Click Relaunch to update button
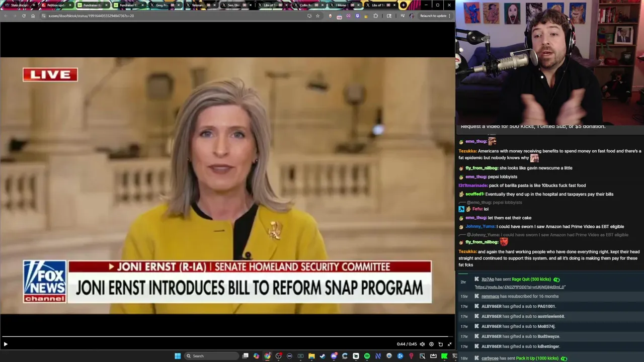Image resolution: width=644 pixels, height=362 pixels. click(433, 16)
